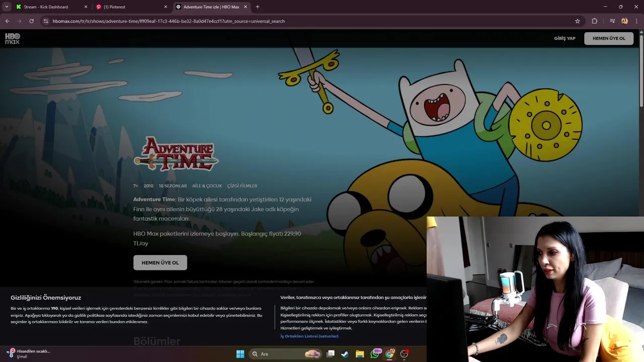Open the OBS icon in the taskbar
This screenshot has height=362, width=644.
pos(404,354)
